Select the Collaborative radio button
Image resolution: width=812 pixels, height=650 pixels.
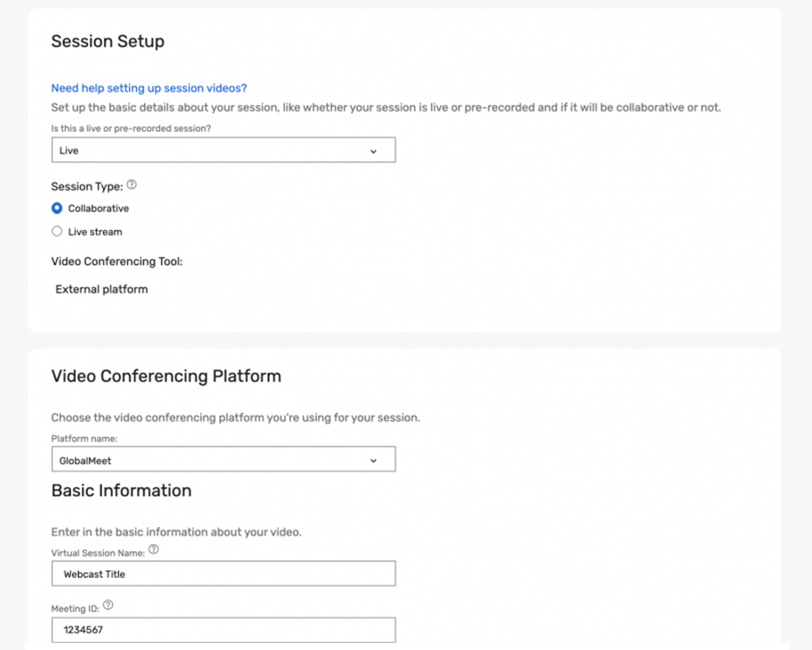57,208
